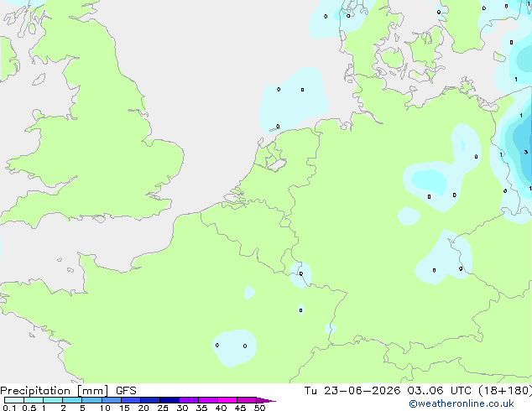Image resolution: width=532 pixels, height=411 pixels.
Task: Click the time range "03..06 UTC"
Action: (440, 391)
